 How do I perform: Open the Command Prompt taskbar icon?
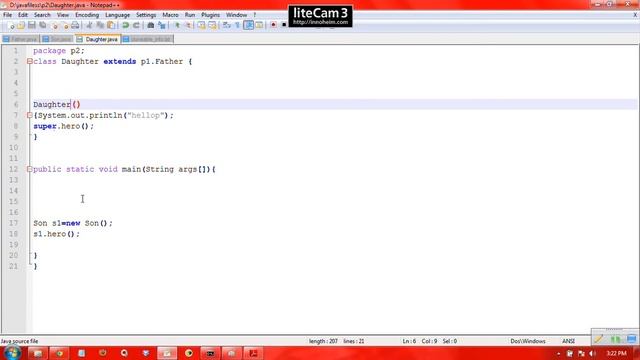210,353
